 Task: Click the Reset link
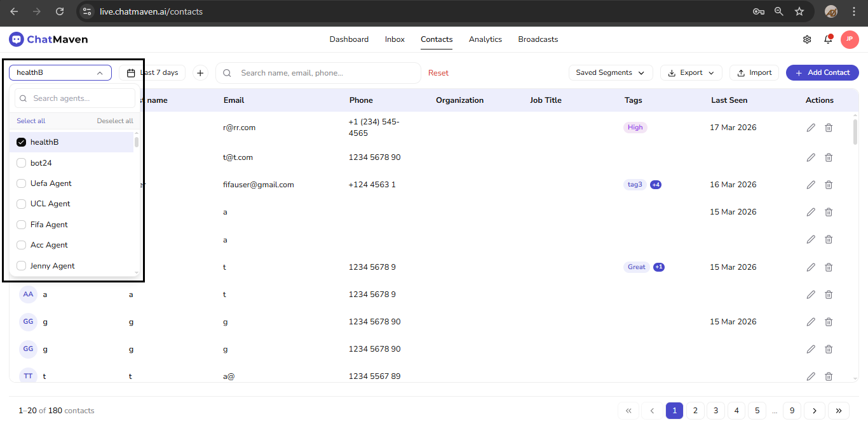(x=438, y=73)
